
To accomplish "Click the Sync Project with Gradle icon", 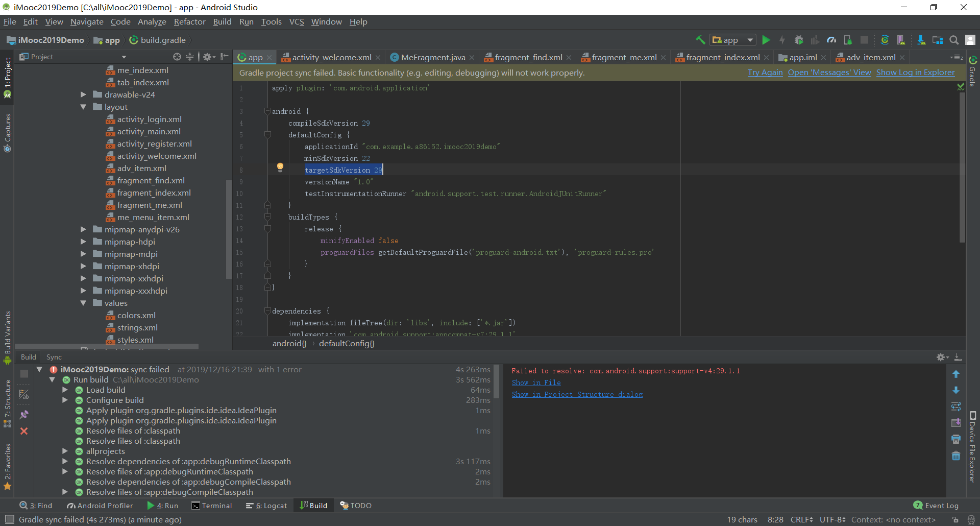I will tap(885, 40).
